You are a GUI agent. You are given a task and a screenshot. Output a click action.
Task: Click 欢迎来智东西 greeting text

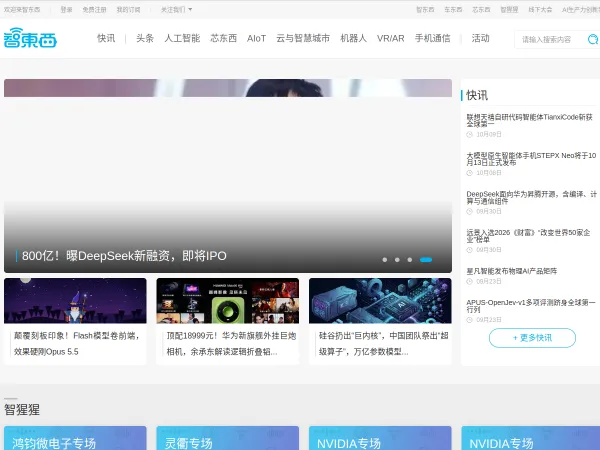(x=22, y=10)
